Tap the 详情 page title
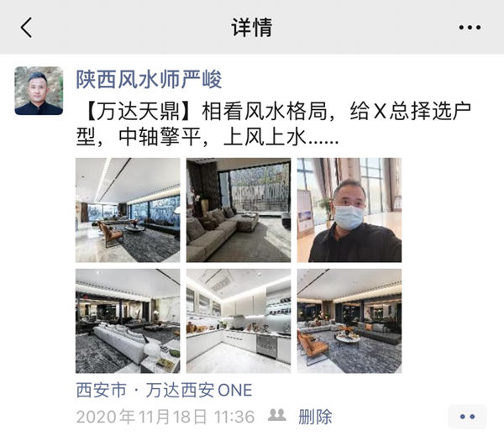The image size is (504, 441). coord(252,28)
